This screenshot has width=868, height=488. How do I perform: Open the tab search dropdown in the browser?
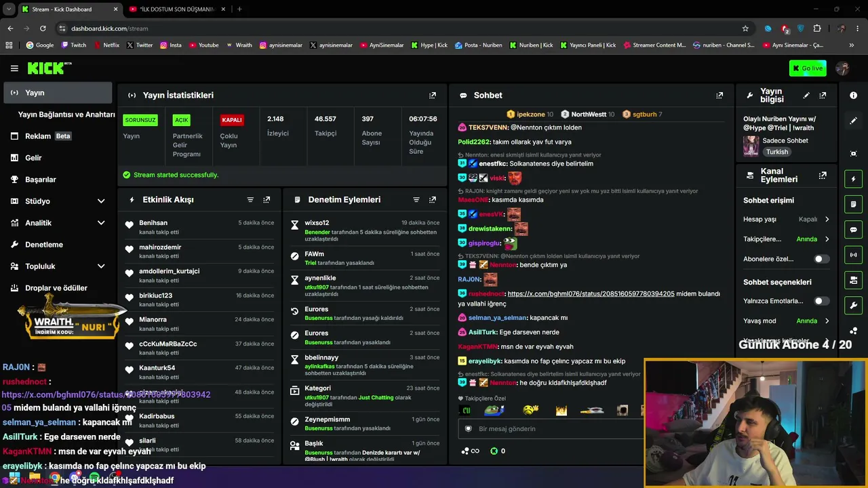(9, 9)
